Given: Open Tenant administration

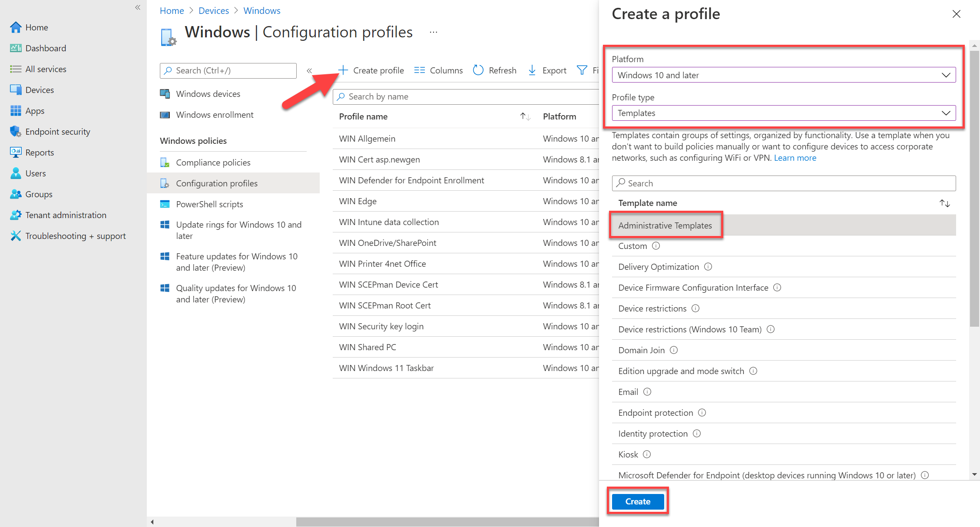Looking at the screenshot, I should click(66, 215).
